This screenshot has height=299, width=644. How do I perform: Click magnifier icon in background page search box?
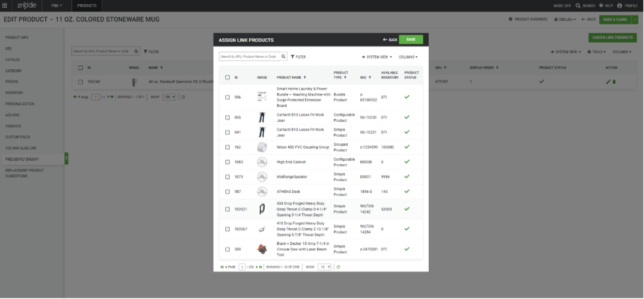[136, 51]
